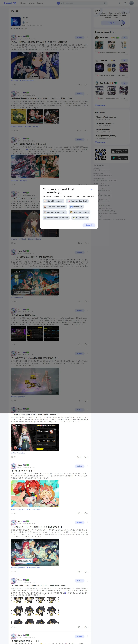Open the three-dot menu on the 09/04 post
The height and width of the screenshot is (644, 138).
[87, 252]
